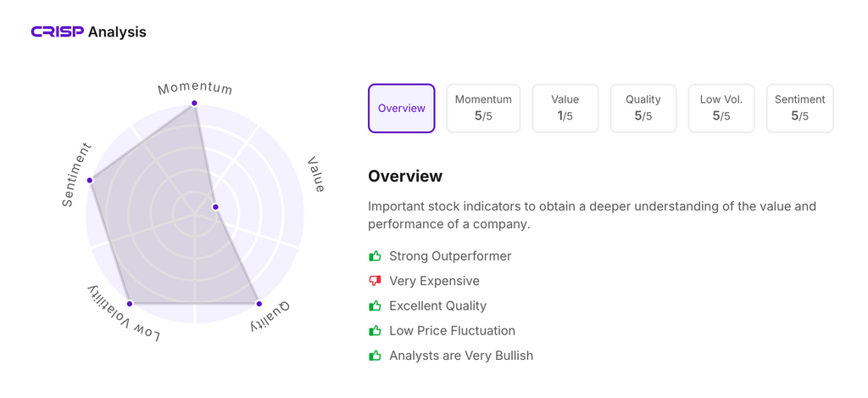
Task: Open the Low Vol. 5/5 tab
Action: pyautogui.click(x=721, y=109)
